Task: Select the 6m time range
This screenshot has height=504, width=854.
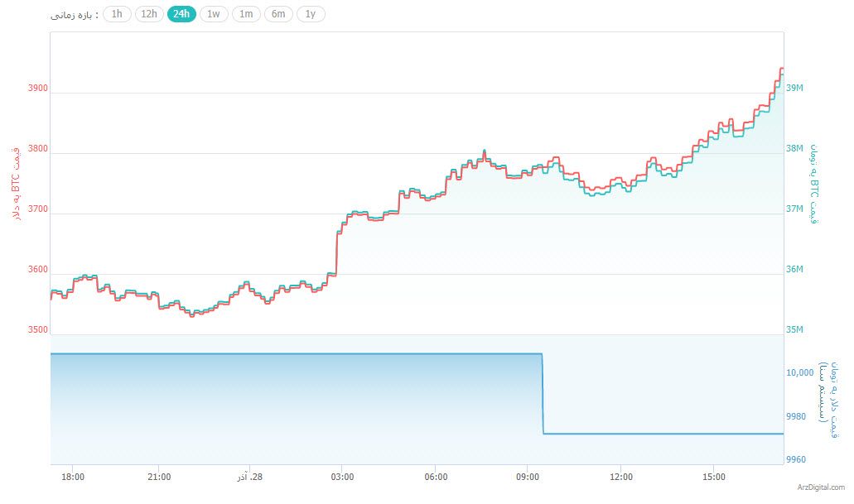Action: coord(278,14)
